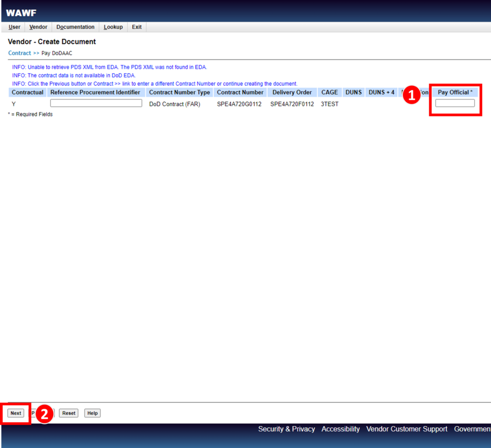Click the WAWF logo in the header

21,13
